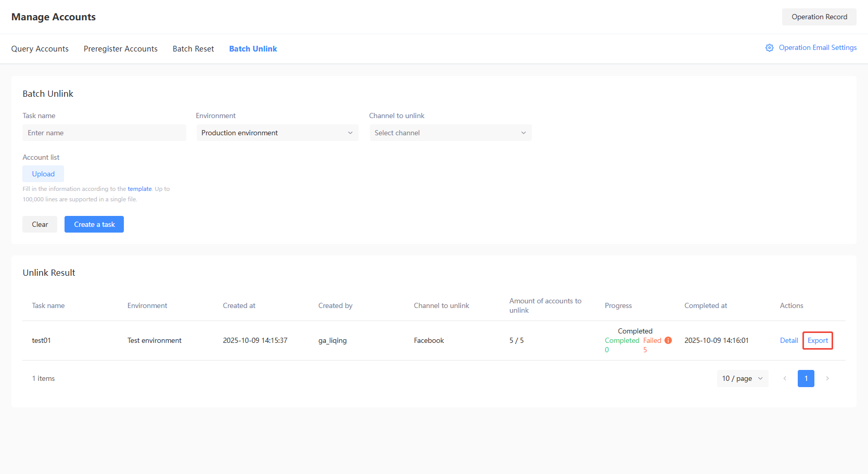Click the red info icon next to Failed

click(x=668, y=340)
